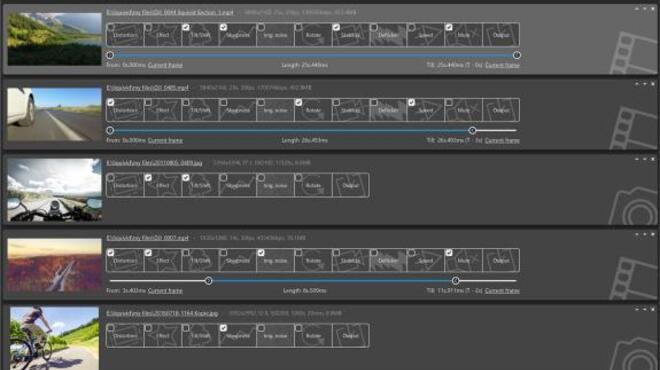Uncheck the Effect checkbox on the motorcycle photo
This screenshot has width=660, height=370.
[x=148, y=178]
